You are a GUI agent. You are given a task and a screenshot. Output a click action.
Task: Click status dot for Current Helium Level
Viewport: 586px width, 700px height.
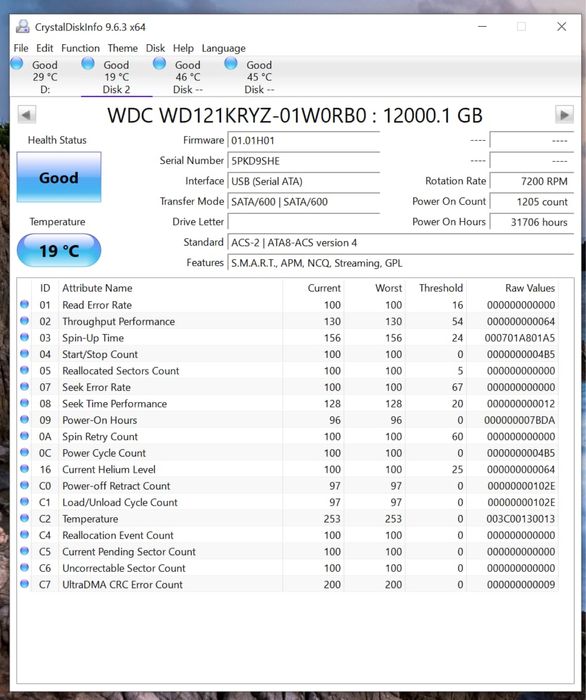[x=25, y=469]
